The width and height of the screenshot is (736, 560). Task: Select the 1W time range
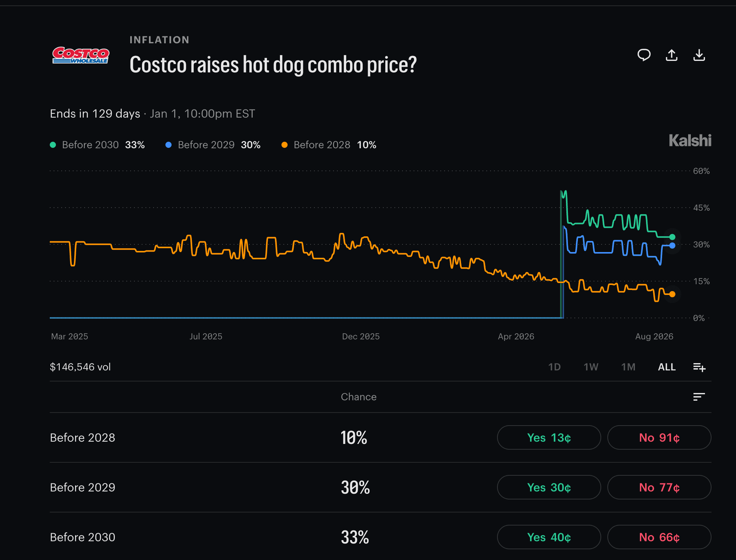(x=591, y=367)
